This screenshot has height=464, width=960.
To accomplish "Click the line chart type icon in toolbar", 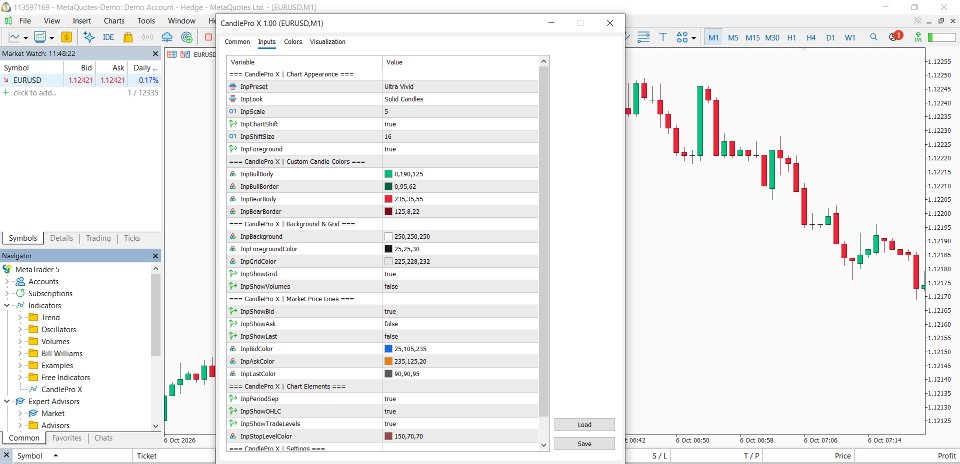I will (x=14, y=37).
